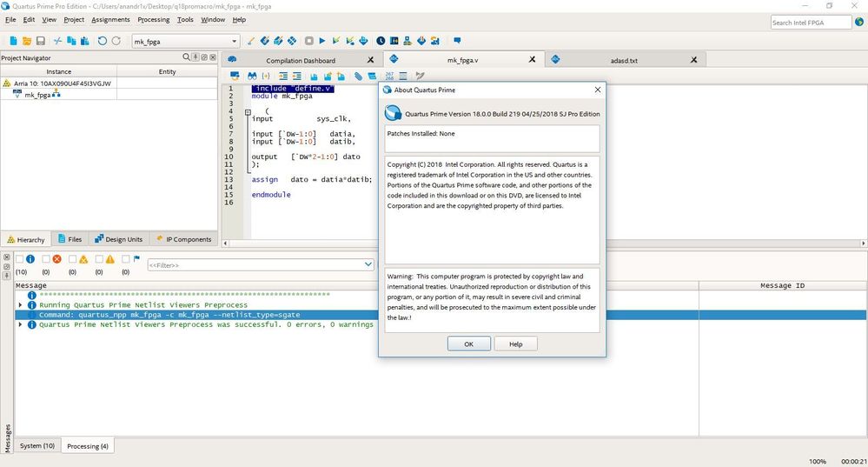The width and height of the screenshot is (868, 467).
Task: Click the New File icon in toolbar
Action: (x=14, y=41)
